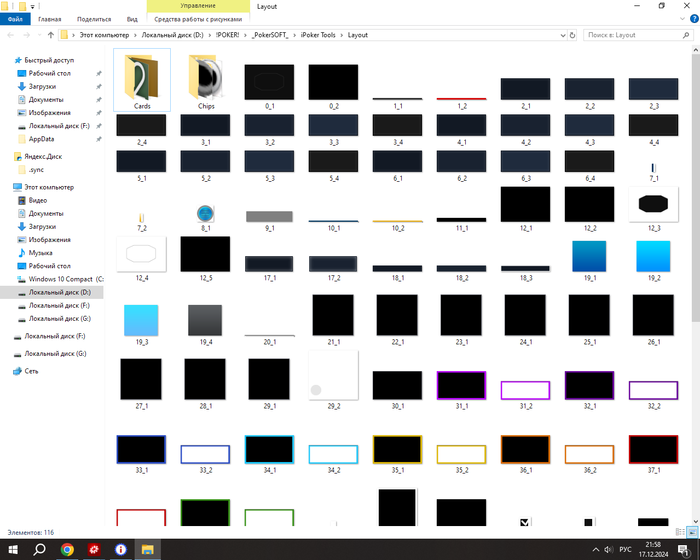Click iPoker Tools in the address path

point(318,35)
